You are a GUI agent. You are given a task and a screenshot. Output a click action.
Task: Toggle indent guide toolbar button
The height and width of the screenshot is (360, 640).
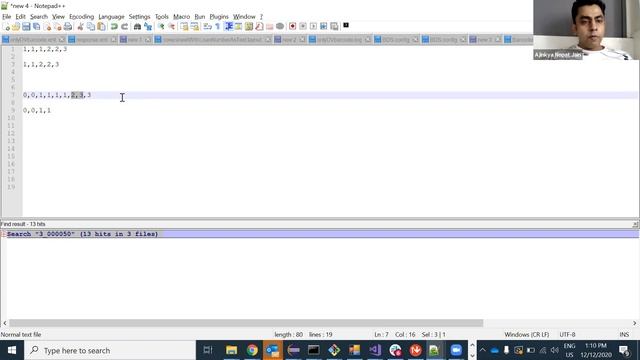tap(229, 27)
